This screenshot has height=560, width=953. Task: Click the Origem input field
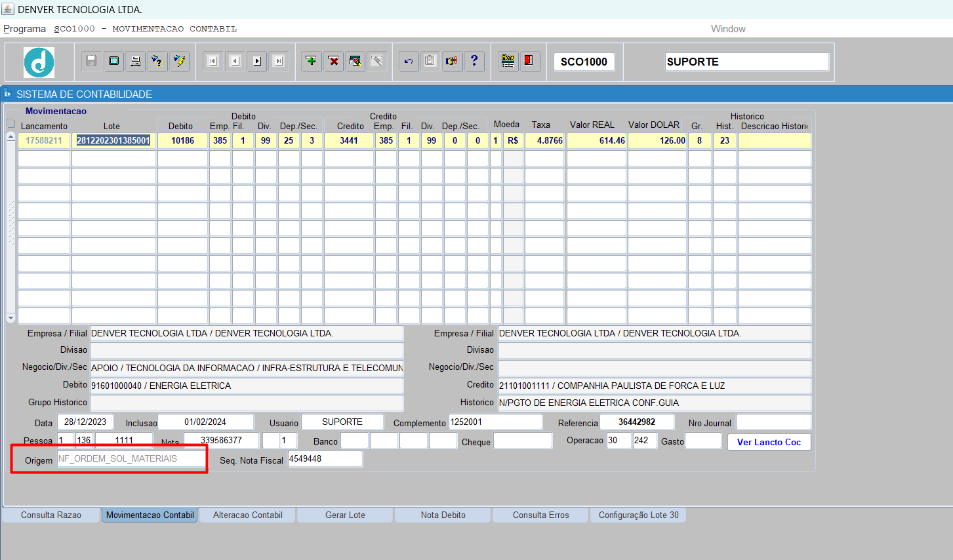(131, 459)
